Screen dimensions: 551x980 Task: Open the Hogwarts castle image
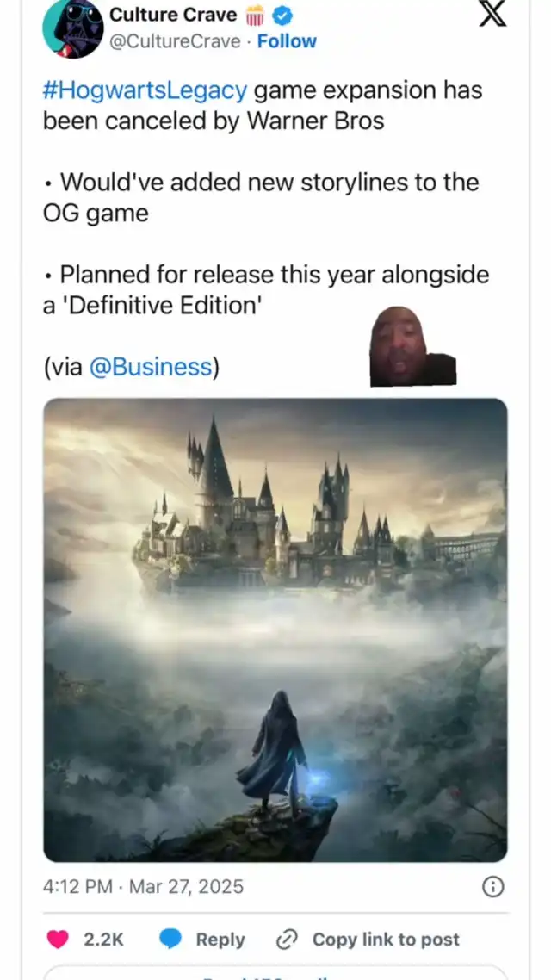(x=275, y=630)
